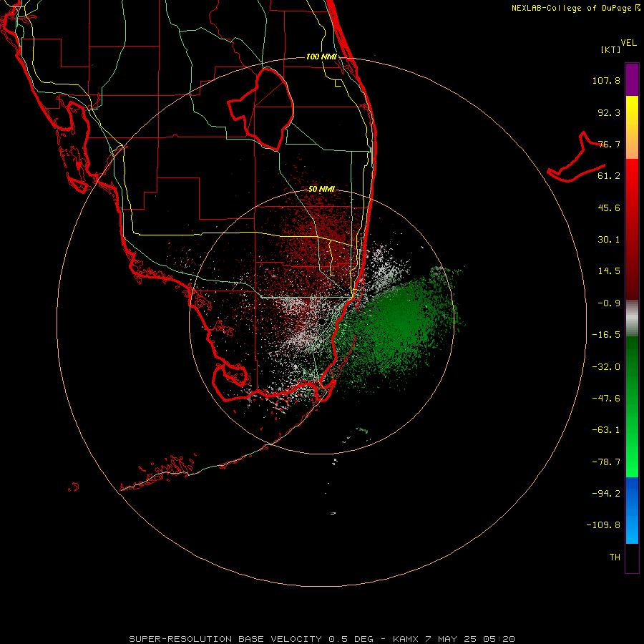Select the 92.3 legend value
This screenshot has width=644, height=644.
[609, 112]
